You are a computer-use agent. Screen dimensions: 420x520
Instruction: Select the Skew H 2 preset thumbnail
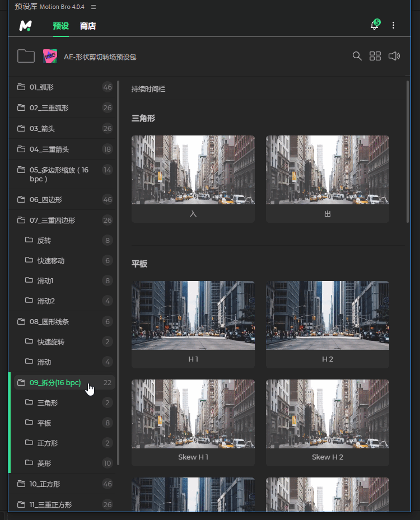point(328,423)
